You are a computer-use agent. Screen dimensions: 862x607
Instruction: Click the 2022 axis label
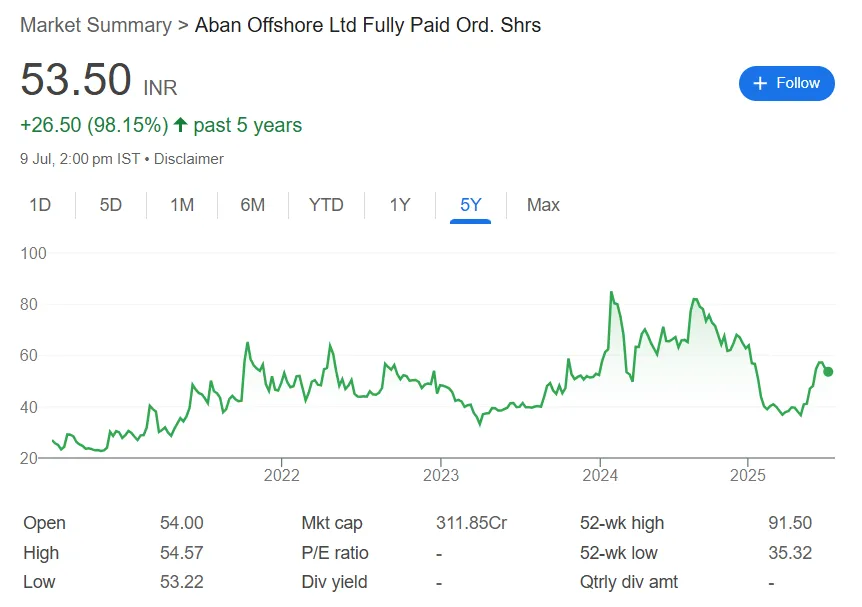click(281, 475)
